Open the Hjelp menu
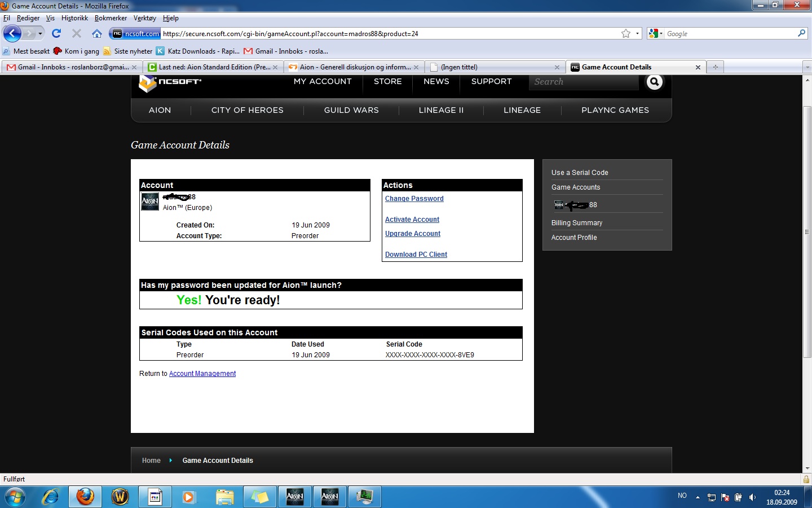The image size is (812, 508). pos(171,18)
